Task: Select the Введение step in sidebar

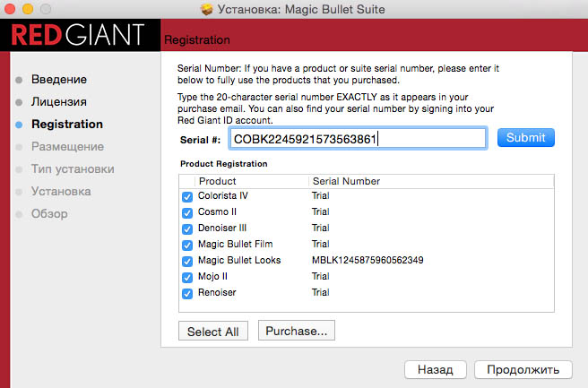Action: 59,80
